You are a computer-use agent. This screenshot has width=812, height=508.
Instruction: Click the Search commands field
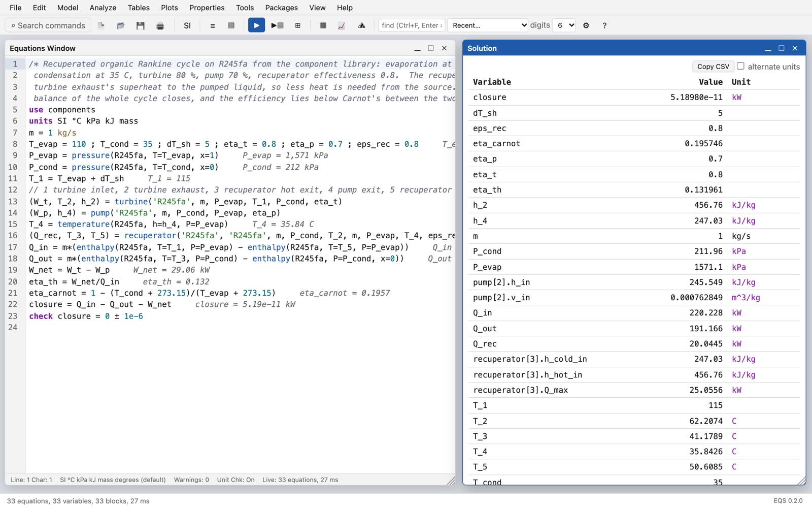48,25
